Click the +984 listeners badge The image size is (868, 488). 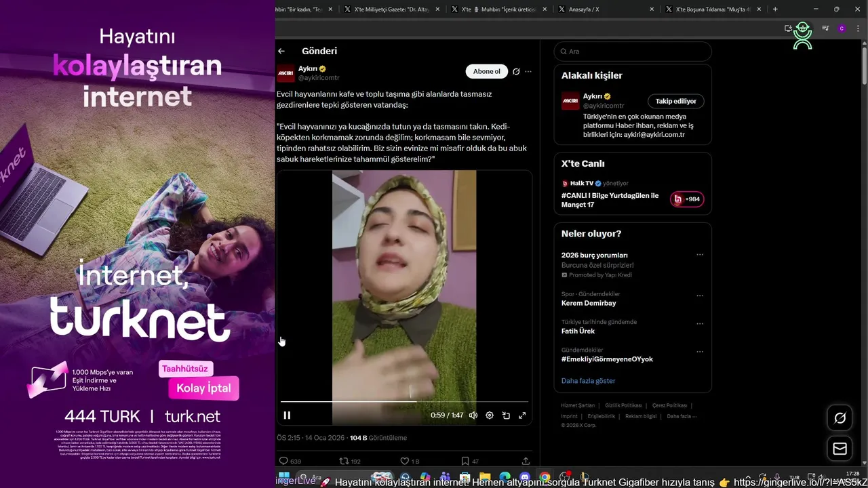coord(687,199)
